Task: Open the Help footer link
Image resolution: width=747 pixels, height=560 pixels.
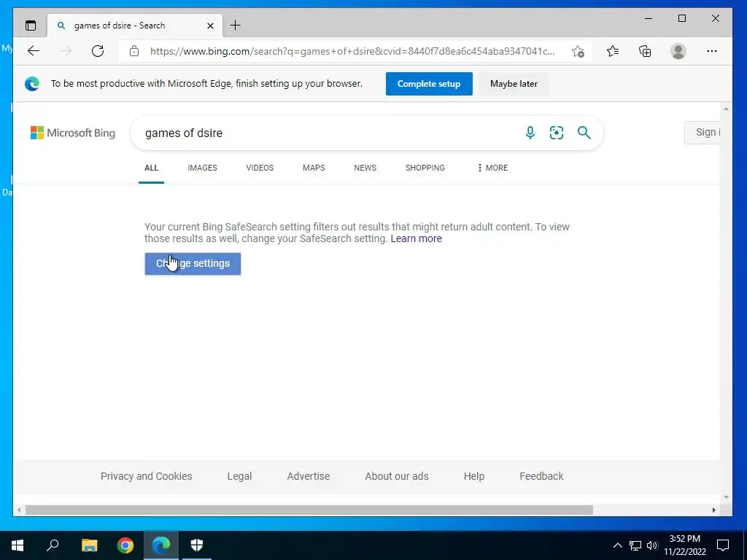Action: [474, 476]
